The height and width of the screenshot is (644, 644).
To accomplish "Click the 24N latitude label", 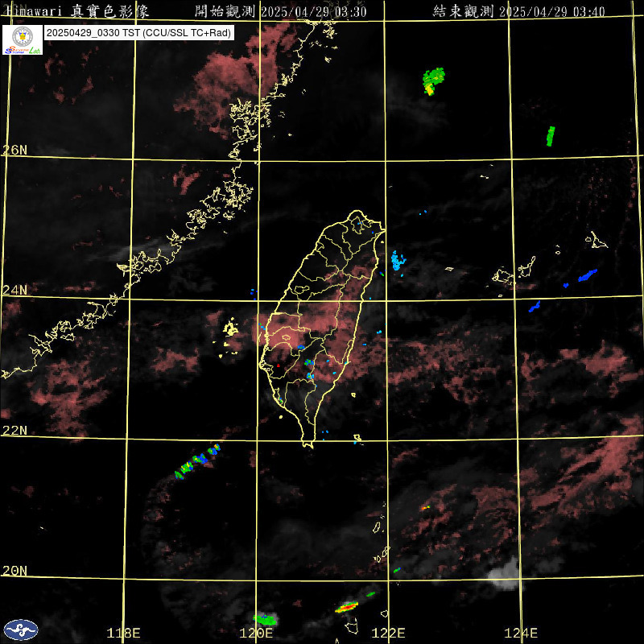I will pyautogui.click(x=14, y=291).
